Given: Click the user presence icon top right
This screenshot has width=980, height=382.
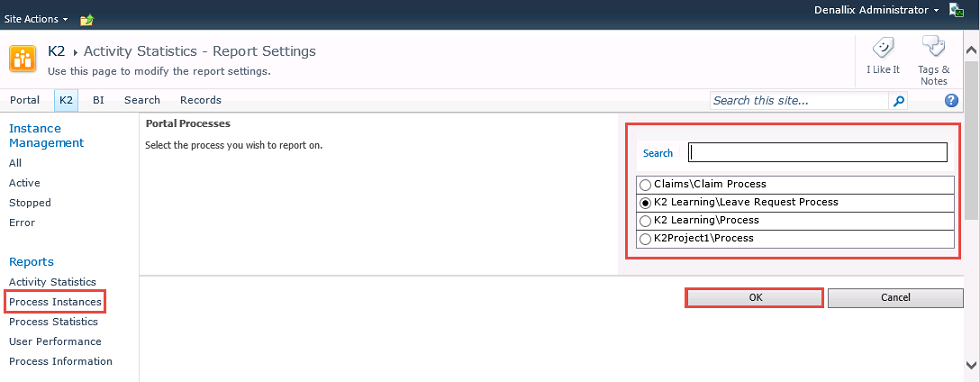Looking at the screenshot, I should [x=956, y=10].
